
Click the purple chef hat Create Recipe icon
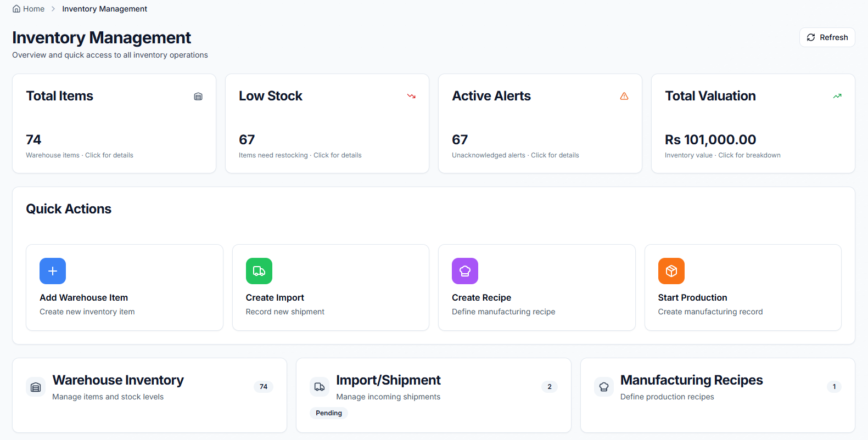pos(465,271)
